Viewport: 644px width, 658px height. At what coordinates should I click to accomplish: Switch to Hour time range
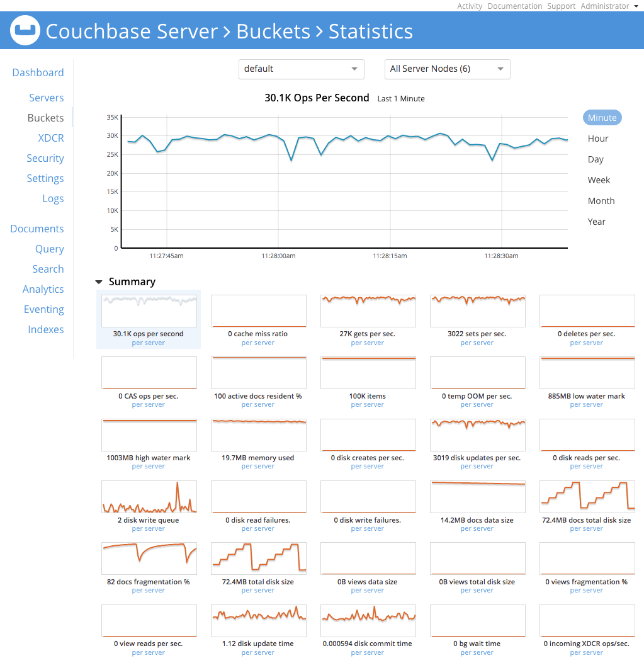[x=598, y=139]
